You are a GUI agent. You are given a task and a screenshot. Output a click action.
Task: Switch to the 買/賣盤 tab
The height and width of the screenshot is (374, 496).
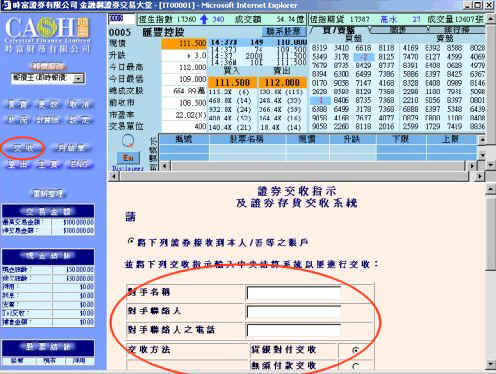pyautogui.click(x=338, y=31)
